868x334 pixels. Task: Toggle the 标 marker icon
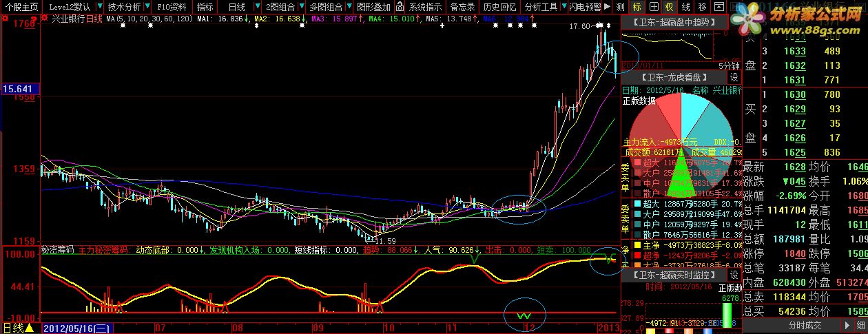(x=637, y=7)
